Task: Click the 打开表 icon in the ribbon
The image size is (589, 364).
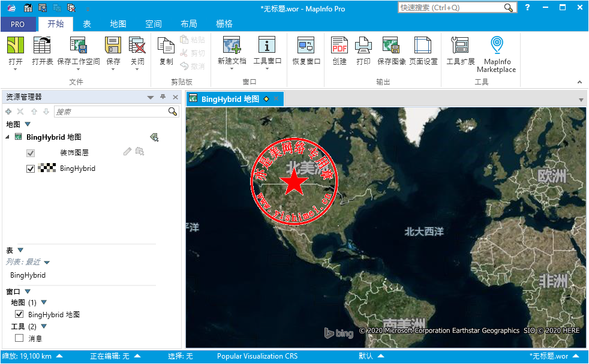Action: tap(42, 45)
